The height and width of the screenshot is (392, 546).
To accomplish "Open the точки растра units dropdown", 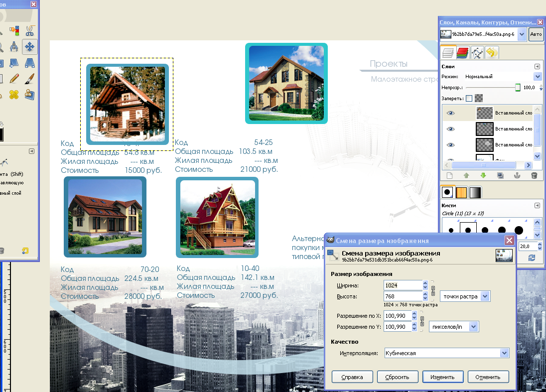I will [485, 296].
